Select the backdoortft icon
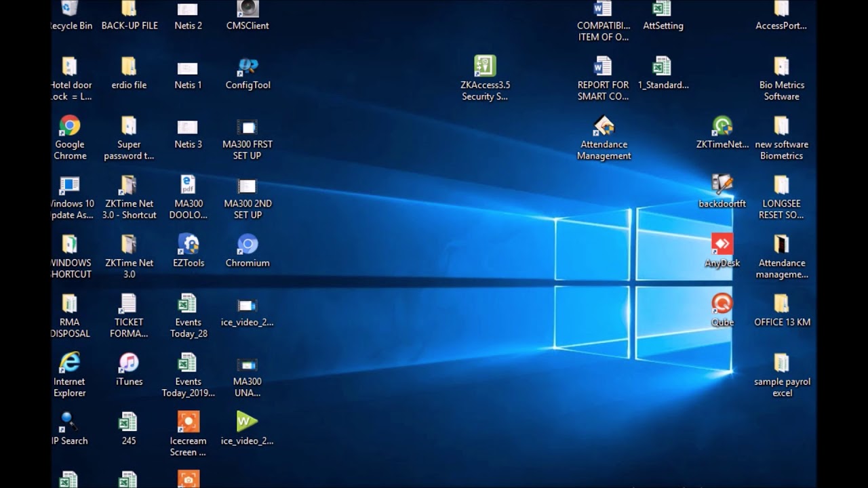The width and height of the screenshot is (868, 488). [x=722, y=192]
